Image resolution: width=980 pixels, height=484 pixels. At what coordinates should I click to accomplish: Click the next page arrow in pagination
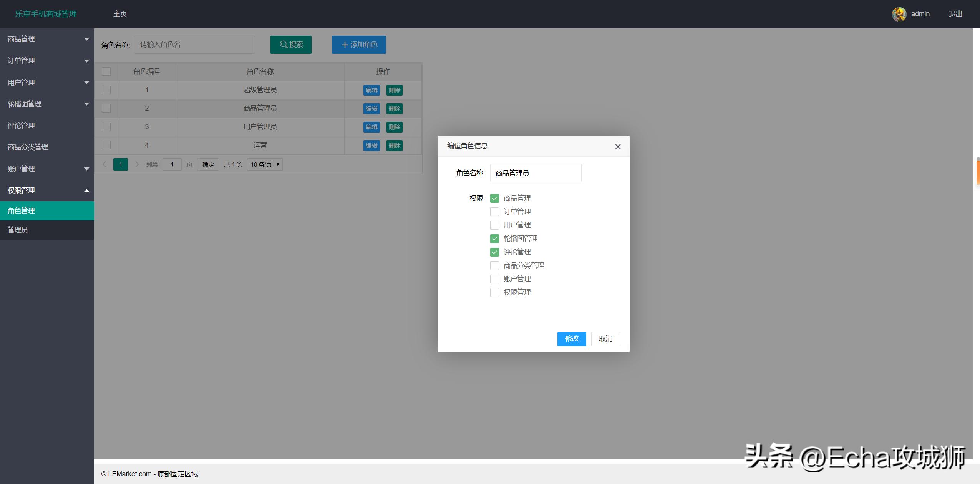coord(137,164)
